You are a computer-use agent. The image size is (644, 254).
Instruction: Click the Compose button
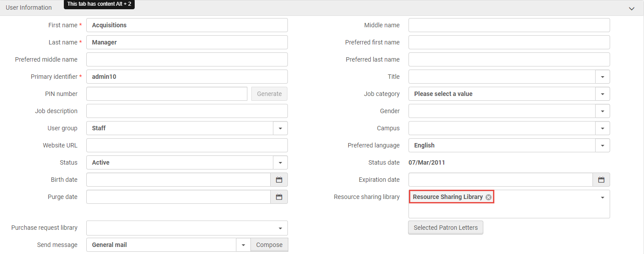269,245
